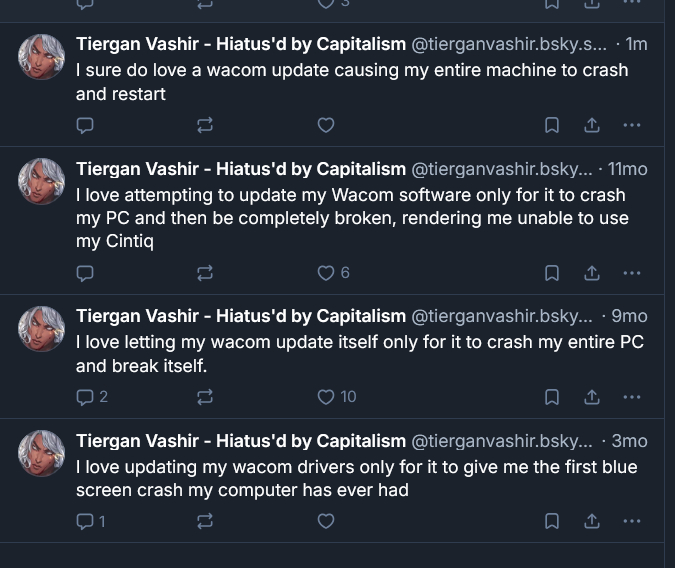Reply to the post mentioning Cintiq

pyautogui.click(x=85, y=272)
